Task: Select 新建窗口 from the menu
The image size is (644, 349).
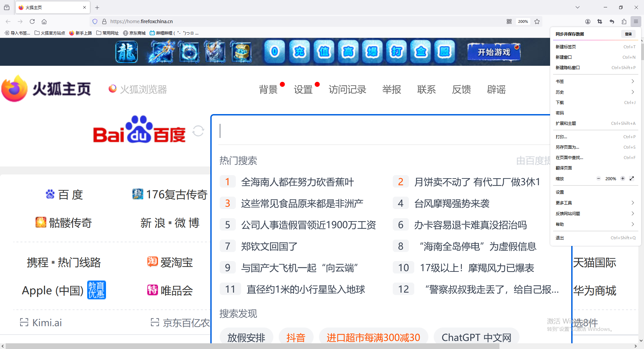Action: click(595, 57)
